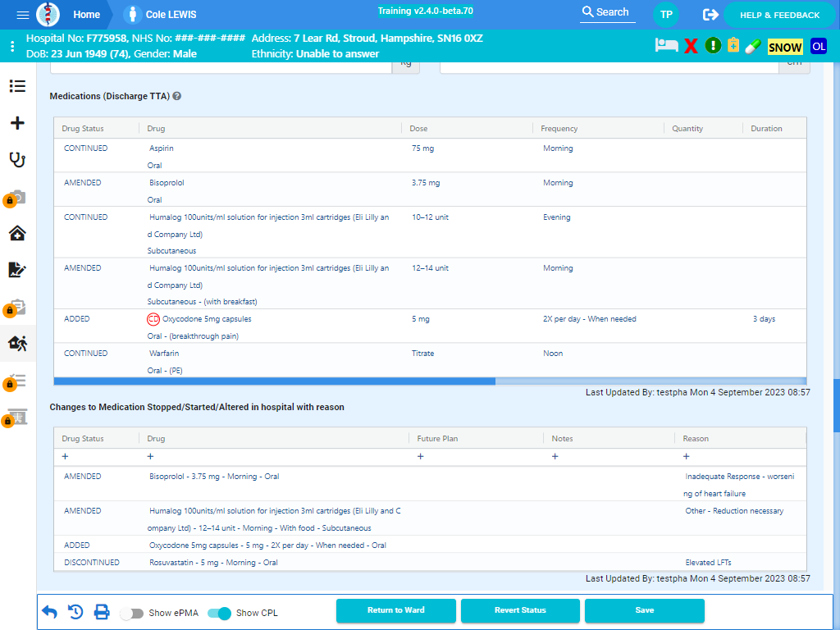Click the 10–12 unit Humalog dose
The width and height of the screenshot is (840, 630).
pyautogui.click(x=430, y=217)
